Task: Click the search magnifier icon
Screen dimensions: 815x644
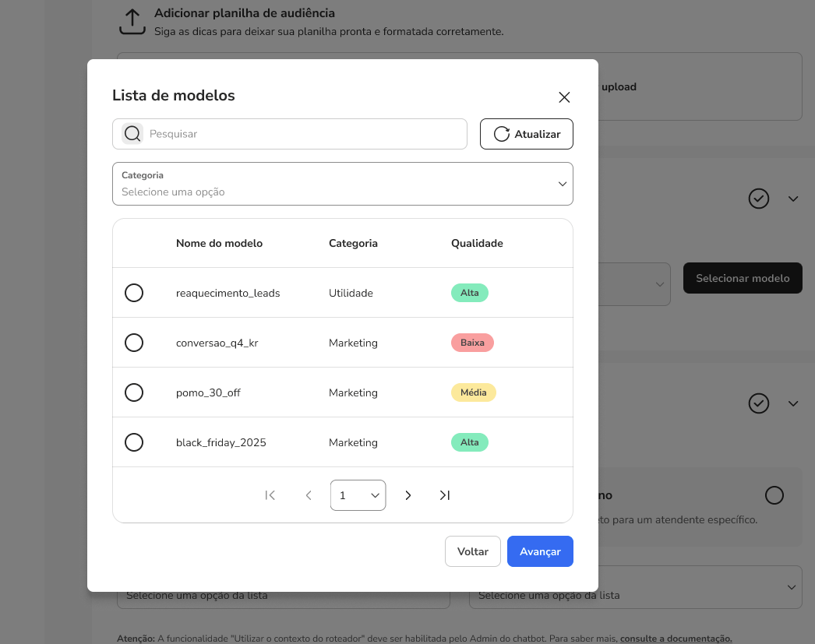Action: coord(132,134)
